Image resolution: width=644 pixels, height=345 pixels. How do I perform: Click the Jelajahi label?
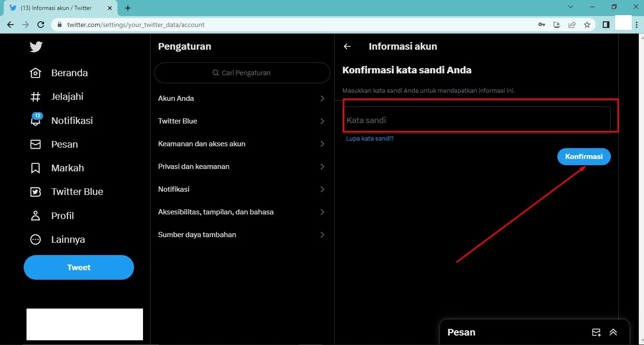point(67,97)
